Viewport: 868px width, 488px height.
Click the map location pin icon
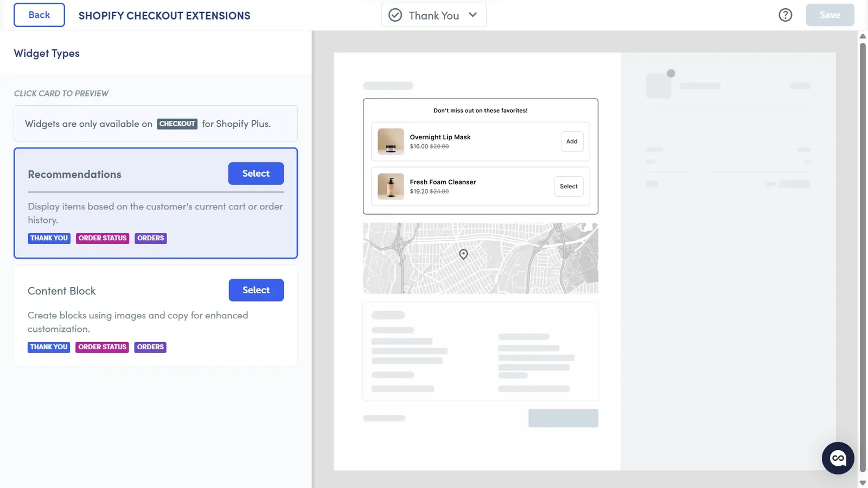point(463,254)
